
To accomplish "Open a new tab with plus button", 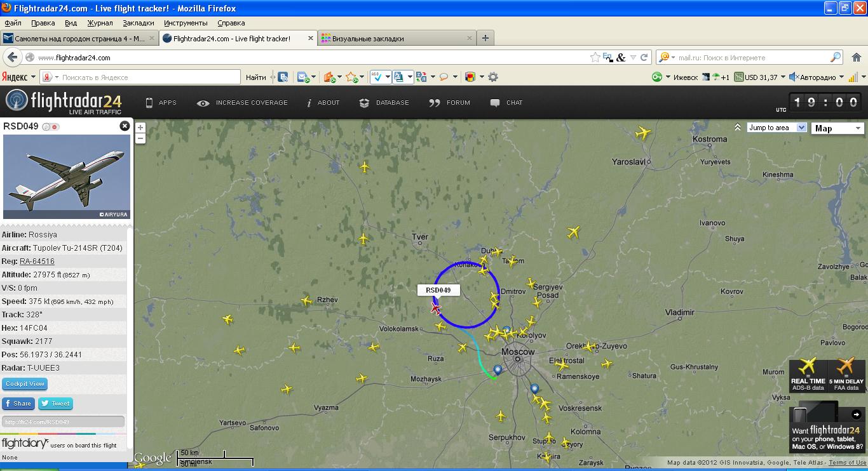I will coord(485,38).
